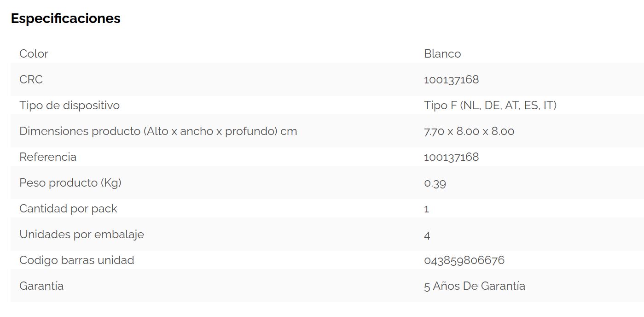Click the barcode number 043859806676

tap(464, 260)
